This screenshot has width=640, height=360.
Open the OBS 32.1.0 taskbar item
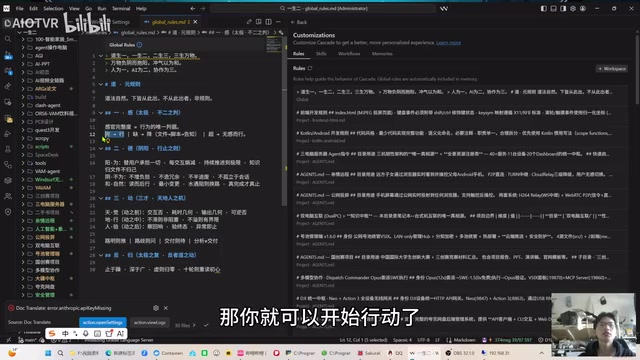tap(460, 353)
